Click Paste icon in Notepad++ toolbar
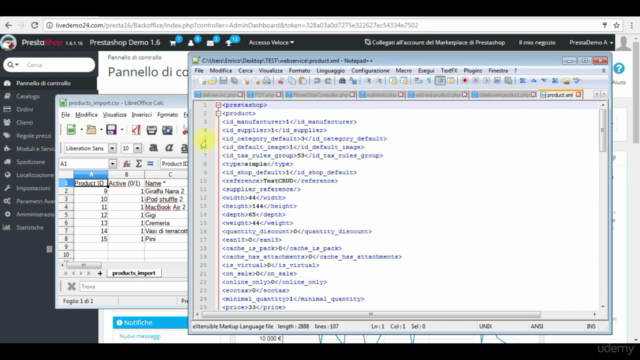This screenshot has height=360, width=640. pyautogui.click(x=302, y=81)
